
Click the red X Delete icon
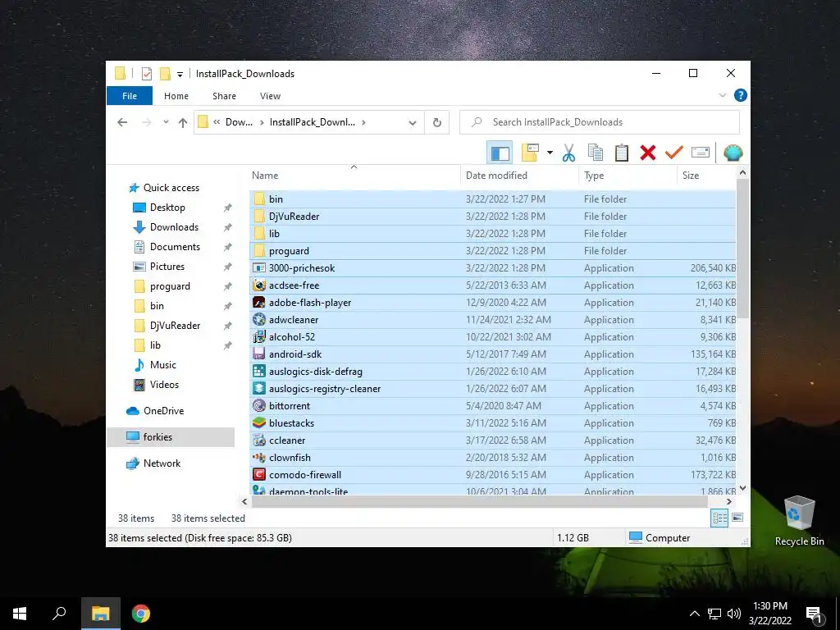(x=648, y=153)
